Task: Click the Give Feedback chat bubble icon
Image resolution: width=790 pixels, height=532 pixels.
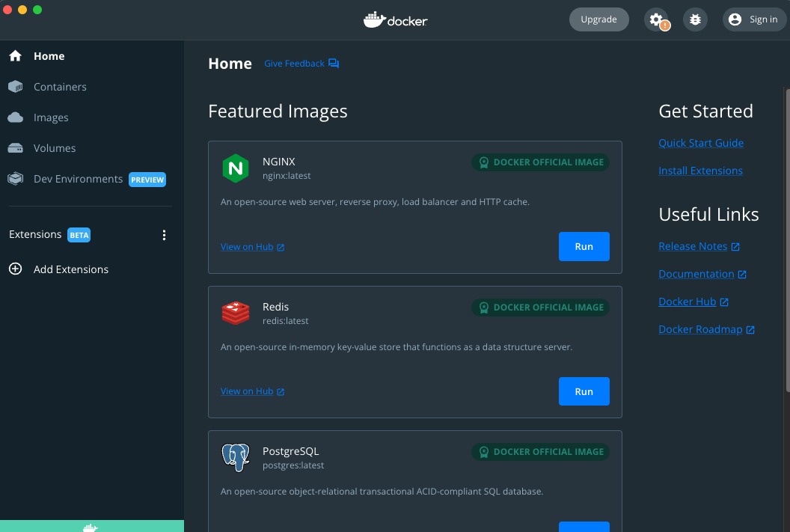Action: tap(334, 64)
